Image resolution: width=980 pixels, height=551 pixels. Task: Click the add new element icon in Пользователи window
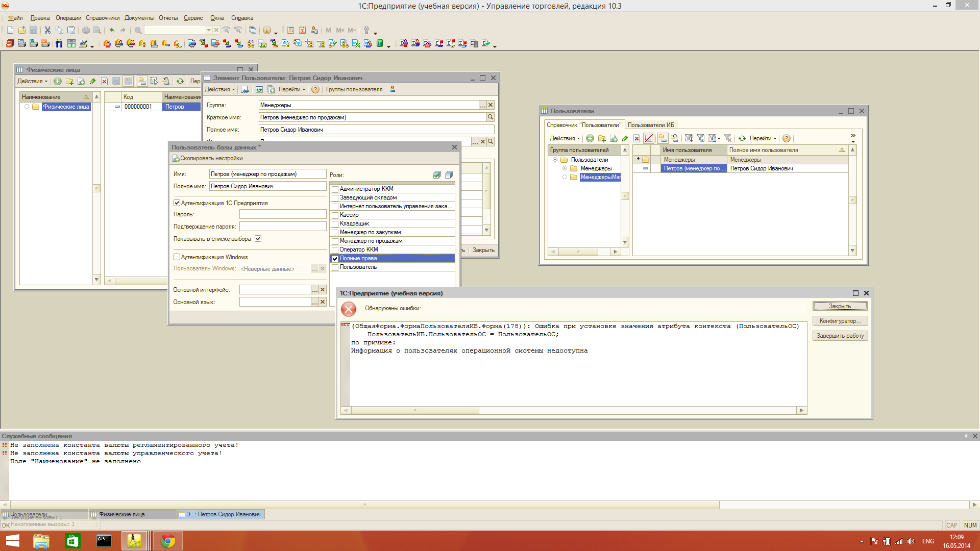pyautogui.click(x=590, y=138)
